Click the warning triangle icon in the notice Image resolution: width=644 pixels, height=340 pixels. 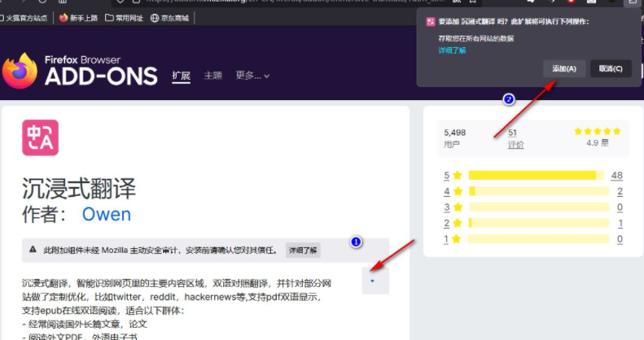click(x=33, y=250)
